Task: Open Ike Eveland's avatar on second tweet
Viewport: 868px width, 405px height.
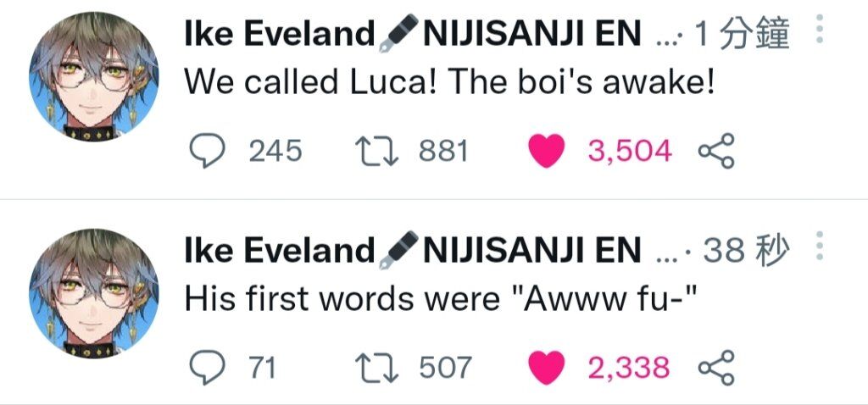Action: [93, 294]
